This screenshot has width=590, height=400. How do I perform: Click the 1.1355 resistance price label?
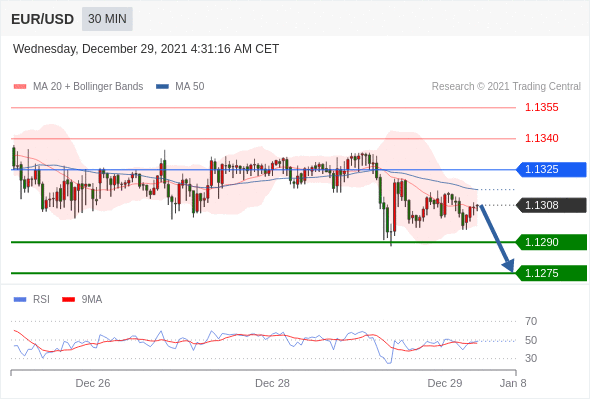542,108
